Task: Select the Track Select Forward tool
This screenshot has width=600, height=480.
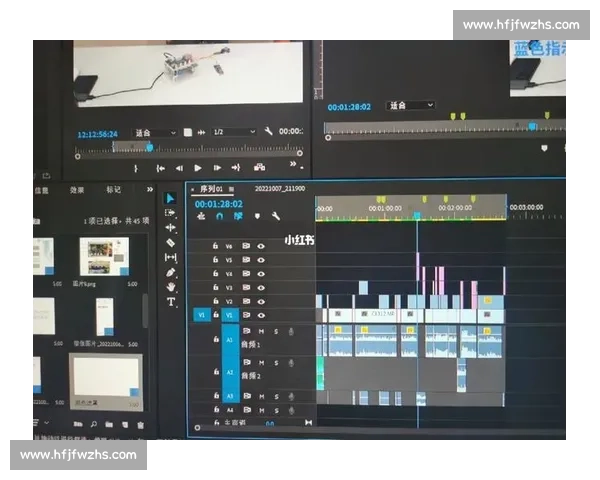Action: (x=170, y=212)
